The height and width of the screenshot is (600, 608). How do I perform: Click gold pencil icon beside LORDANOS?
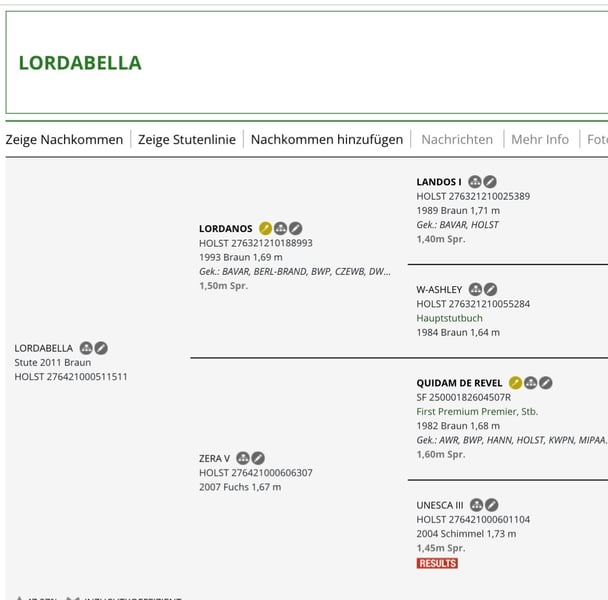(265, 228)
